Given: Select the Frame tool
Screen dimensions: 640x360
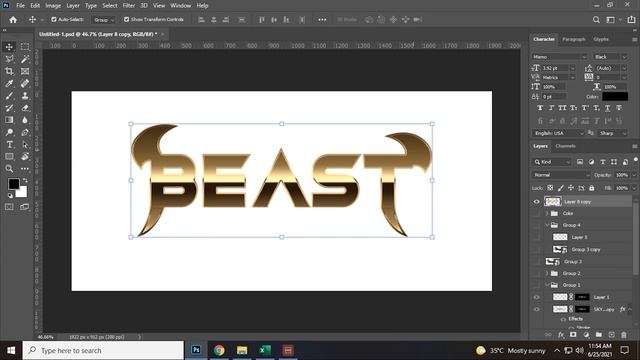Looking at the screenshot, I should 25,71.
